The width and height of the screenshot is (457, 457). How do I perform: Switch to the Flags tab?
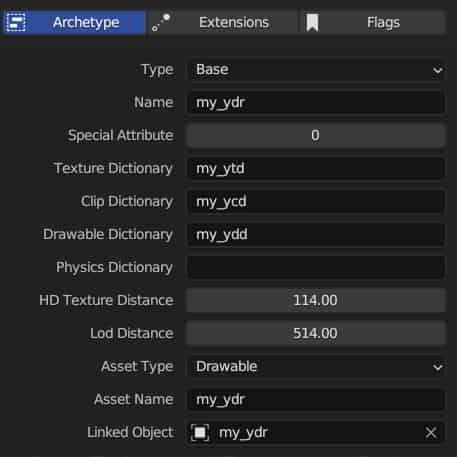(373, 22)
